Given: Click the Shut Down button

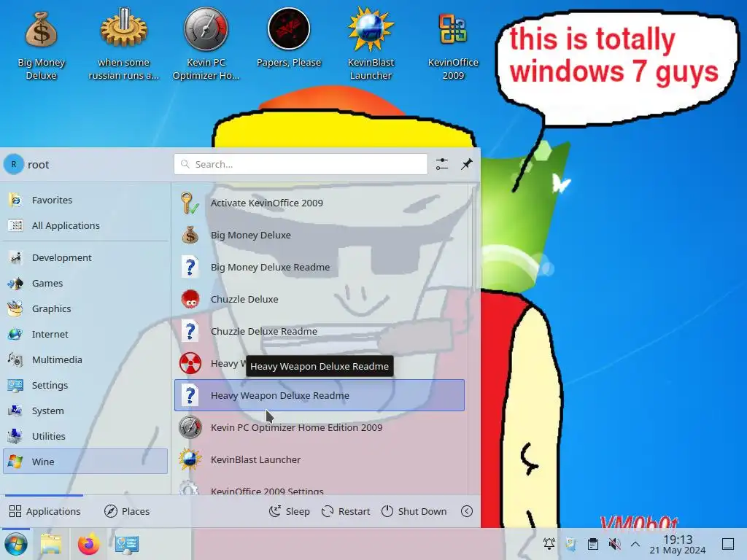Looking at the screenshot, I should pyautogui.click(x=414, y=511).
